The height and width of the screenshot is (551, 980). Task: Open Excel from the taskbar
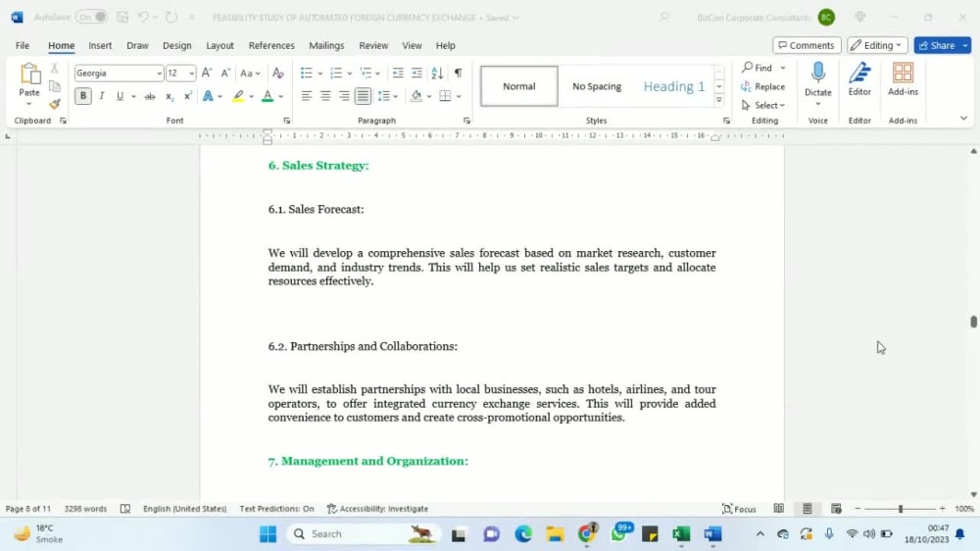(x=681, y=534)
